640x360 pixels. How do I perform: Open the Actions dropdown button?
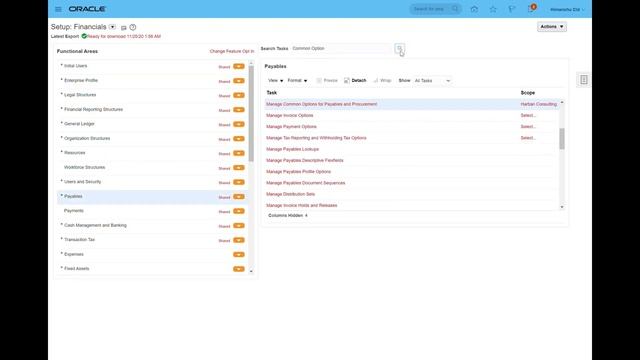(x=552, y=27)
